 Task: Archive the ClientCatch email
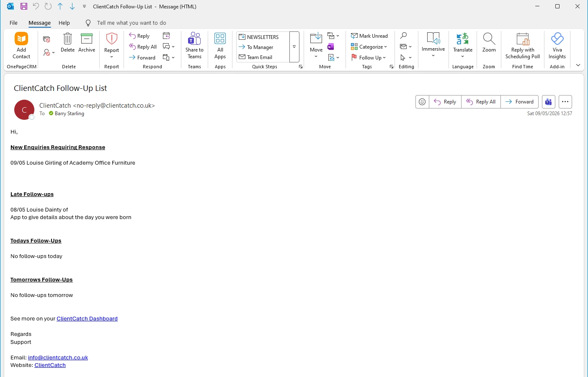[x=87, y=43]
